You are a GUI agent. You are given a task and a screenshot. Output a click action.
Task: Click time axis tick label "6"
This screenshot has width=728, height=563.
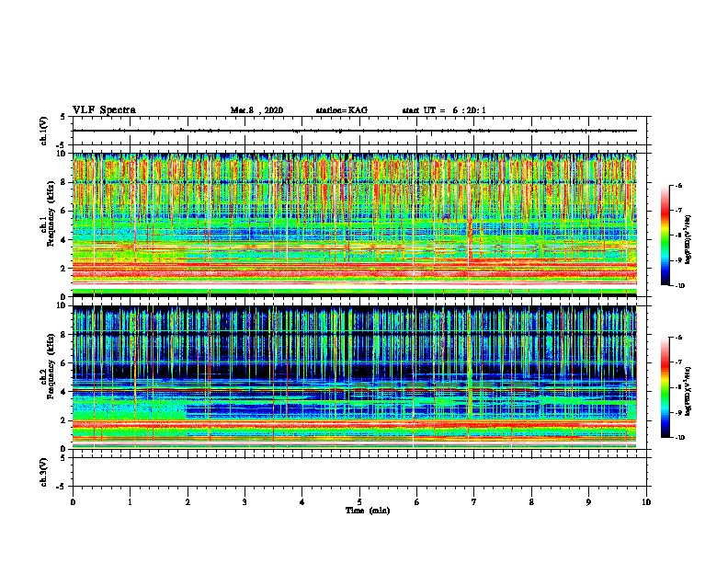[x=417, y=502]
